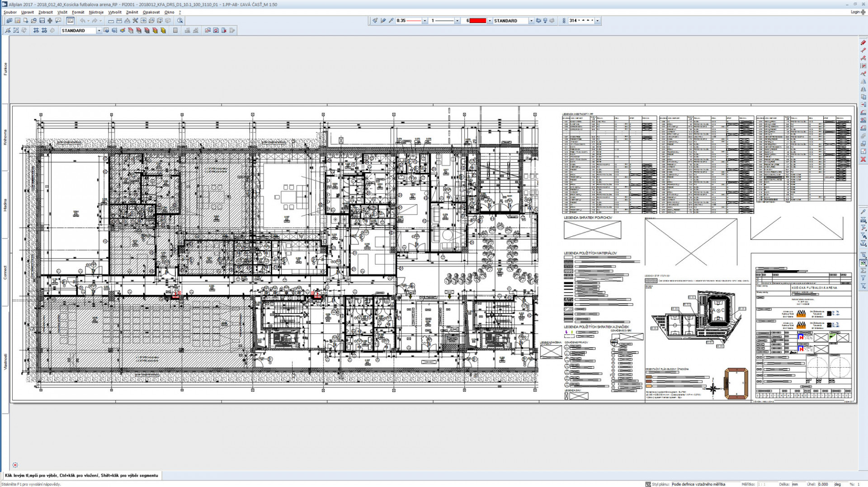Open the Soubor menu

pyautogui.click(x=10, y=12)
